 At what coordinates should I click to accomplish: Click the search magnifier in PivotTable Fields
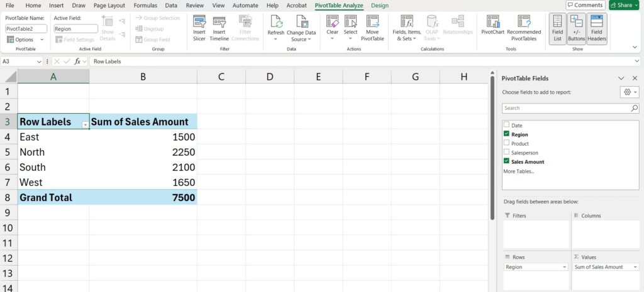[x=634, y=108]
